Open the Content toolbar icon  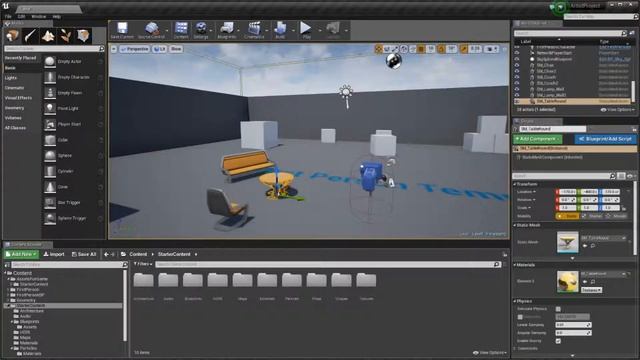[181, 28]
